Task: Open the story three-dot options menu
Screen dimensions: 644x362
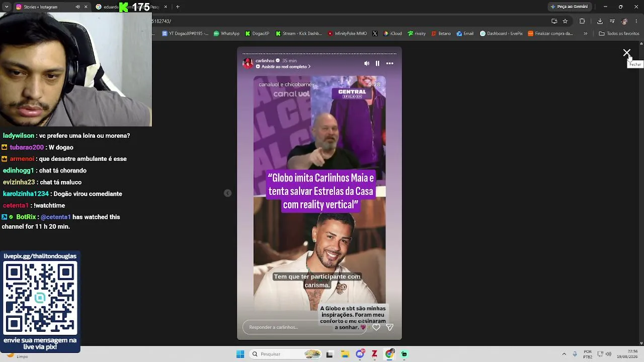Action: (390, 63)
